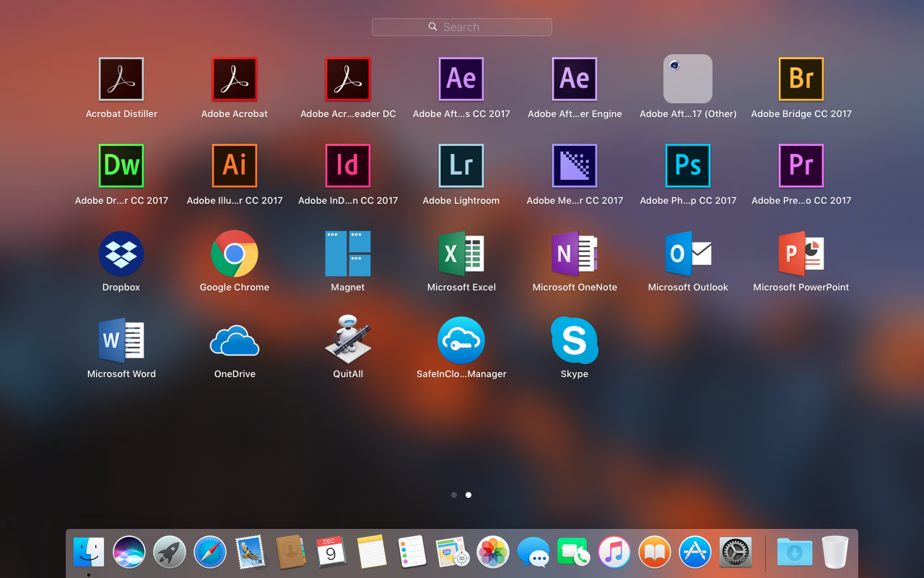
Task: Open iTunes from the Dock
Action: pos(614,553)
